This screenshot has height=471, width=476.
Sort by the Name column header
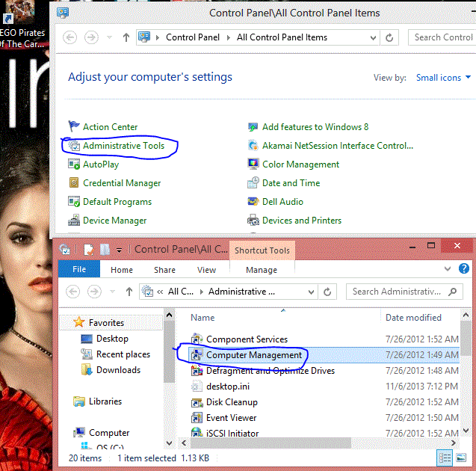203,318
